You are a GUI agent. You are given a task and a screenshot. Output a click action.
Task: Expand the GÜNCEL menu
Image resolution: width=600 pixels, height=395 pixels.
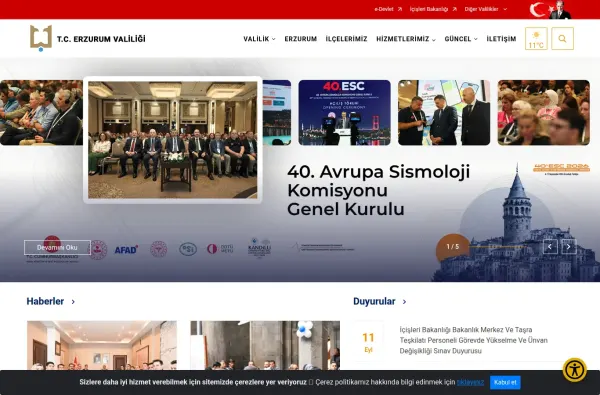click(x=461, y=39)
